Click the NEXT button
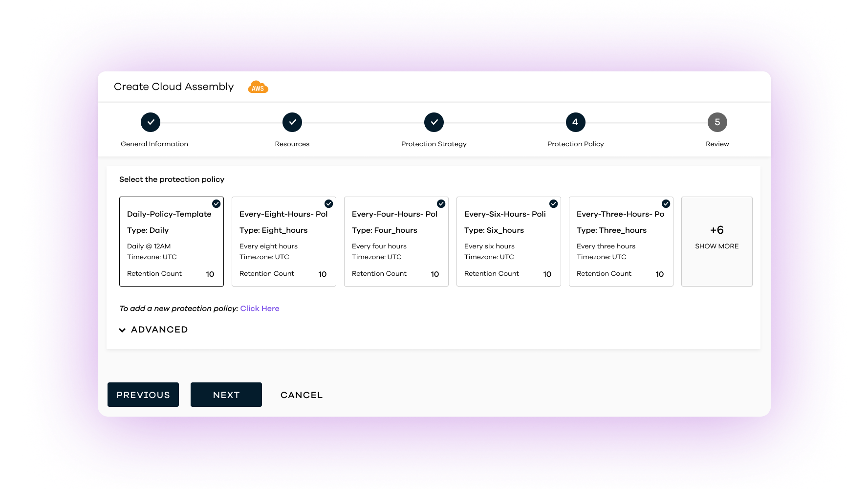Image resolution: width=868 pixels, height=489 pixels. [x=226, y=395]
